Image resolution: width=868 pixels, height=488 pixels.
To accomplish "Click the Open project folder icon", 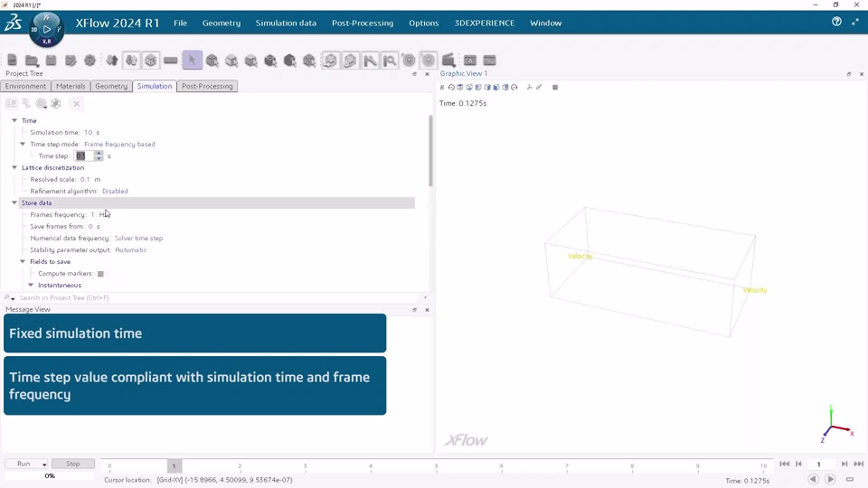I will pos(32,61).
